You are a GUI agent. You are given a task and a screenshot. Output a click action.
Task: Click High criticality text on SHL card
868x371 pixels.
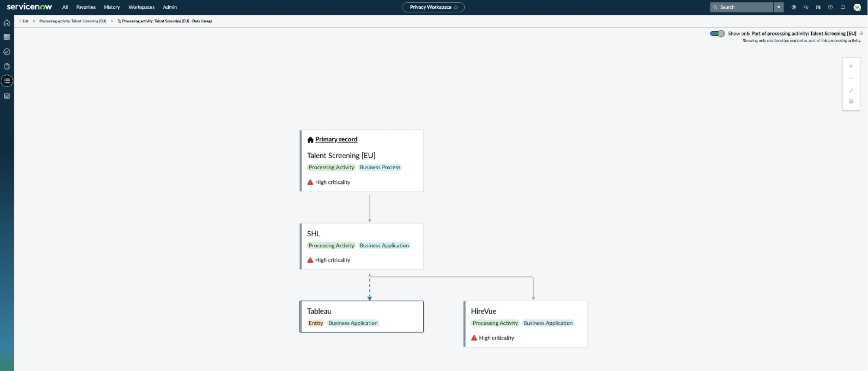pyautogui.click(x=333, y=260)
